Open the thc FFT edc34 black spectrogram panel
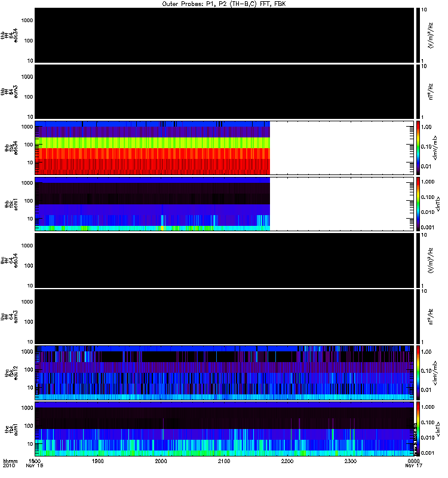This screenshot has height=478, width=448. tap(224, 261)
